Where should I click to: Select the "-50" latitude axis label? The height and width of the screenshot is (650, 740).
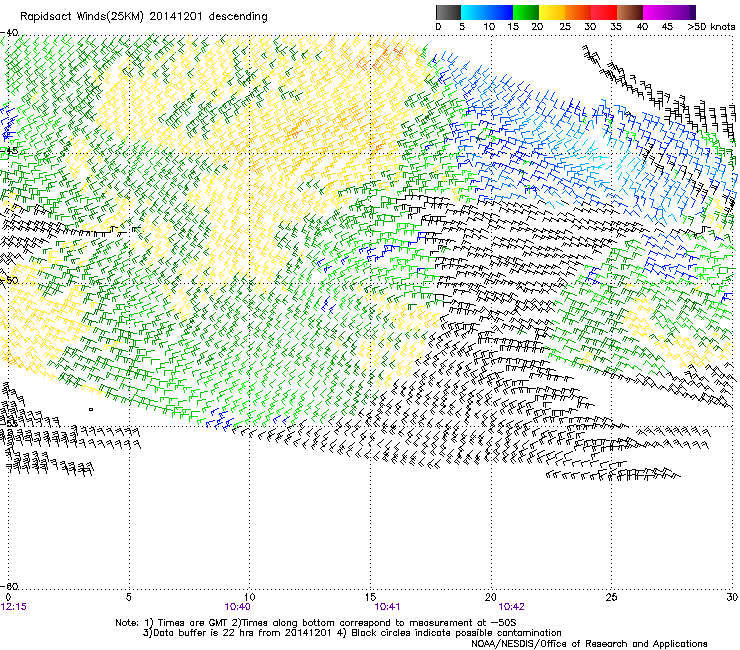click(10, 280)
